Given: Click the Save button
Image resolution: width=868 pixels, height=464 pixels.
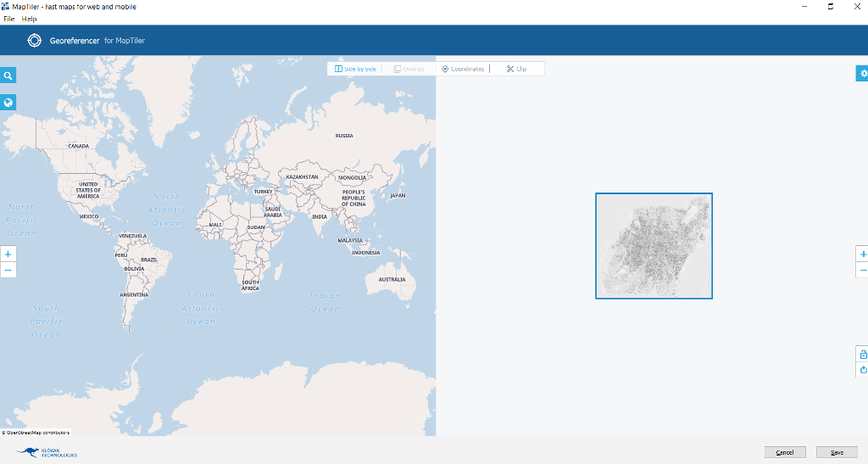Looking at the screenshot, I should tap(837, 452).
